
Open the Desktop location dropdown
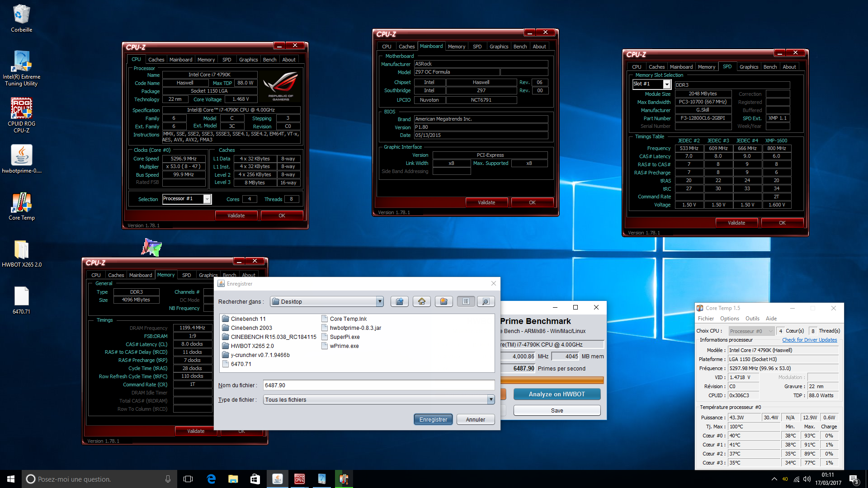(x=380, y=301)
